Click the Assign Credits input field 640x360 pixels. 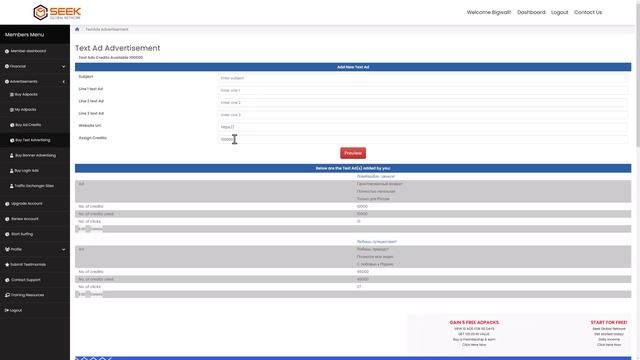click(422, 139)
